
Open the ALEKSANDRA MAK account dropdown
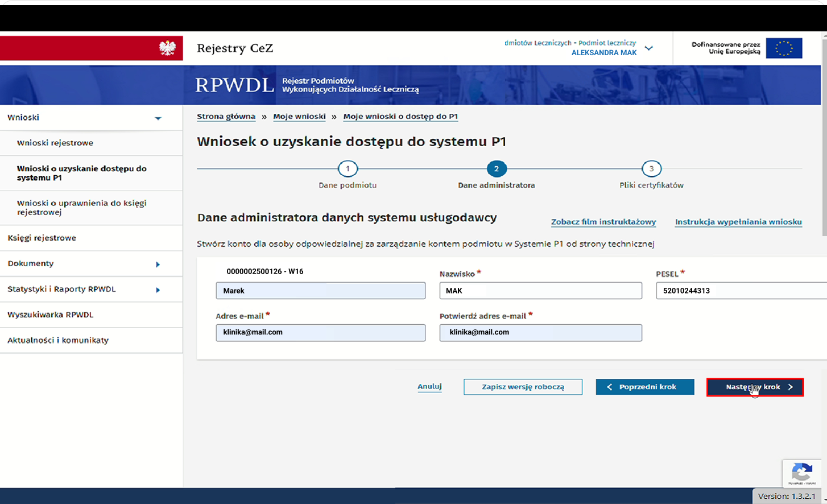(648, 48)
